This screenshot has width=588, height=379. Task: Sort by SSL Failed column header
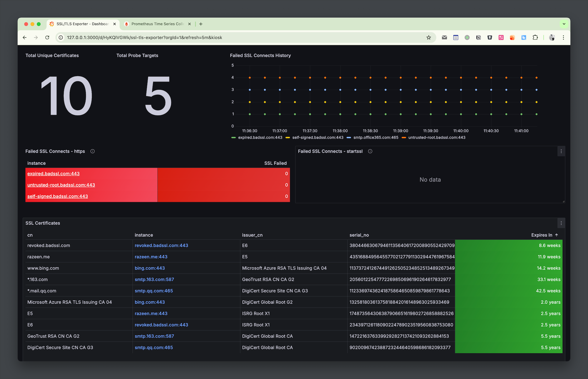click(275, 163)
